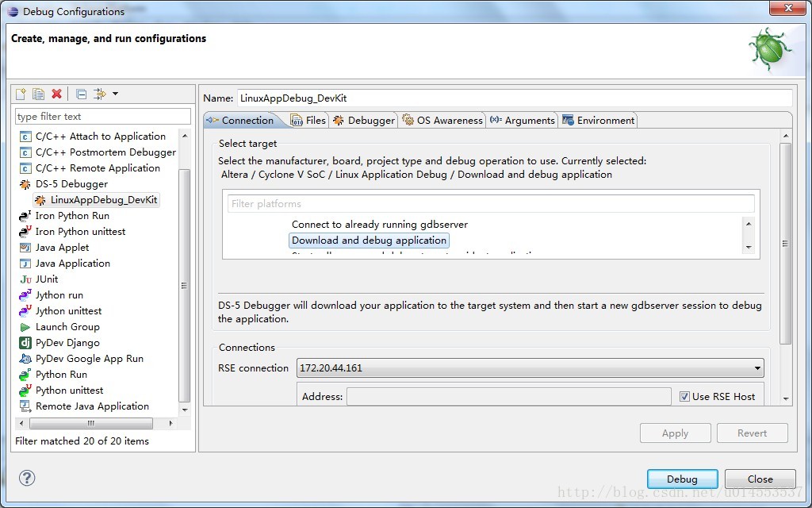Switch to the Files tab
Image resolution: width=812 pixels, height=508 pixels.
point(308,121)
